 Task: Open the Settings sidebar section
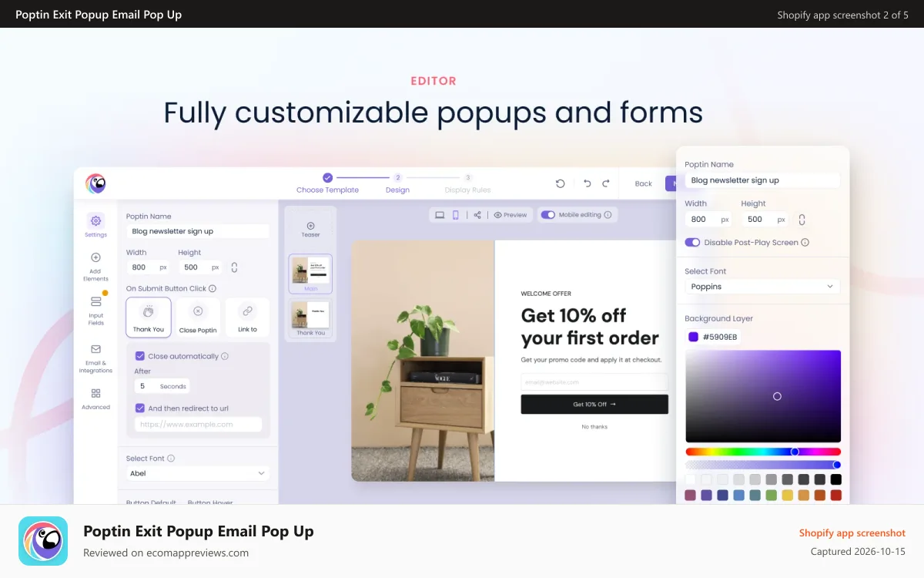pyautogui.click(x=95, y=225)
